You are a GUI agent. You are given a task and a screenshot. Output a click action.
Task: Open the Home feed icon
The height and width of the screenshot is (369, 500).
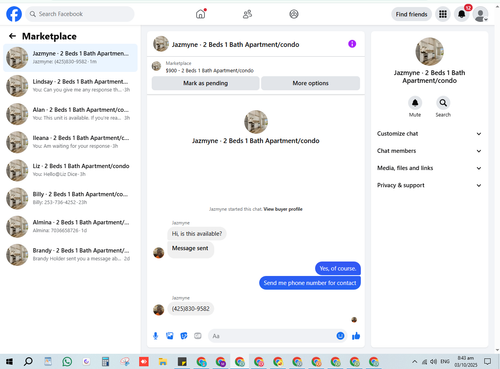tap(200, 14)
